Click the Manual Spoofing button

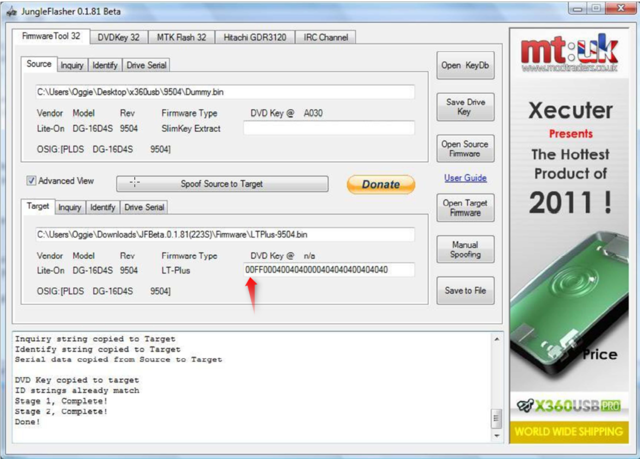pos(465,249)
